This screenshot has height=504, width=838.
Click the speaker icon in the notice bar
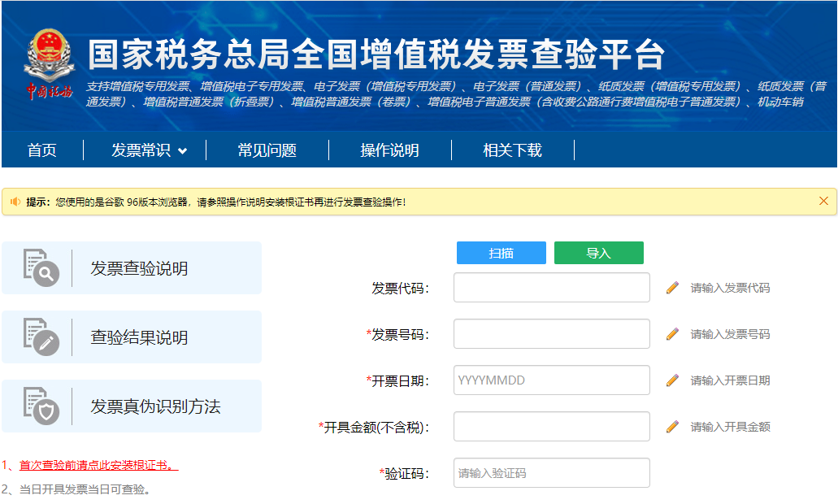15,202
